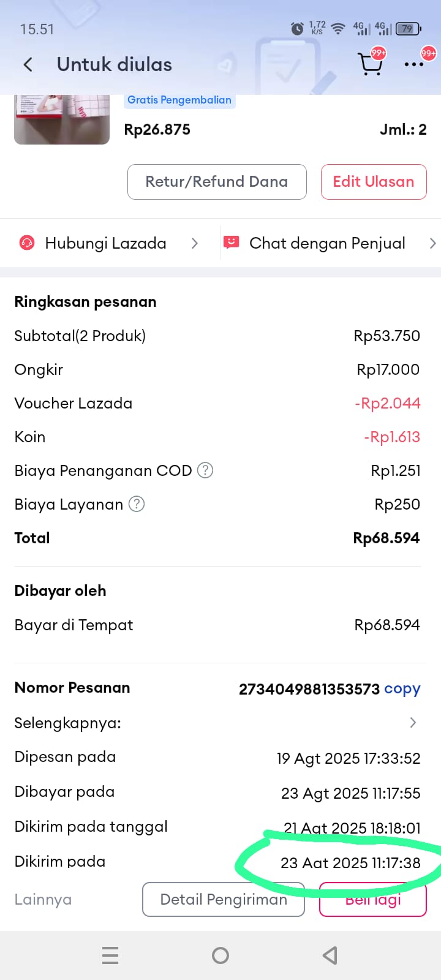Open the three-dot more options menu

(x=414, y=64)
